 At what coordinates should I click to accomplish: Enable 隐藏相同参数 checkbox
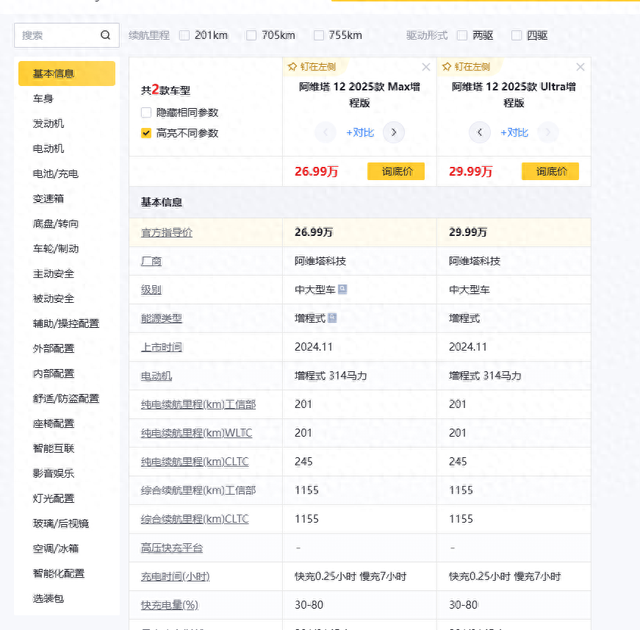pos(146,112)
